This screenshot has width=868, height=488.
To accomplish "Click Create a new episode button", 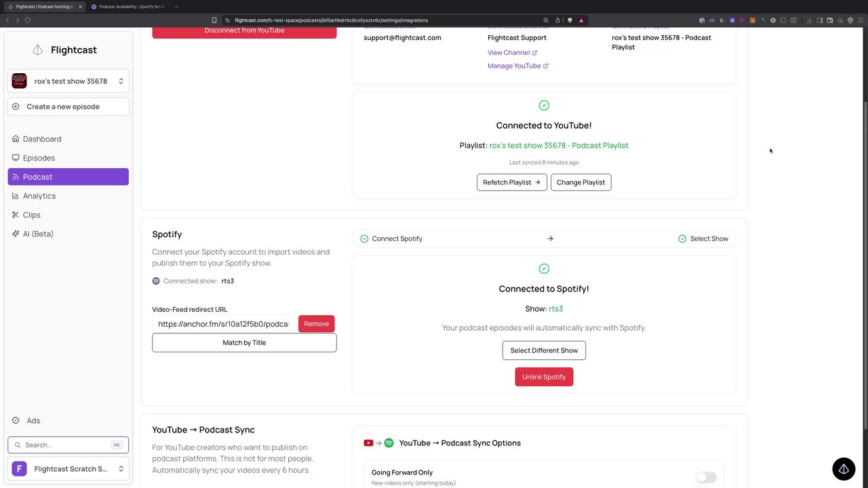I will (x=68, y=106).
